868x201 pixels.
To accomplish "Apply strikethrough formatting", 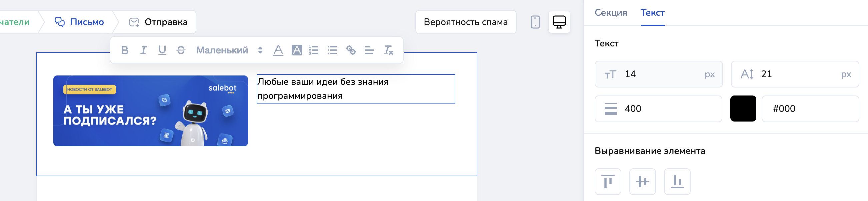I will [181, 50].
